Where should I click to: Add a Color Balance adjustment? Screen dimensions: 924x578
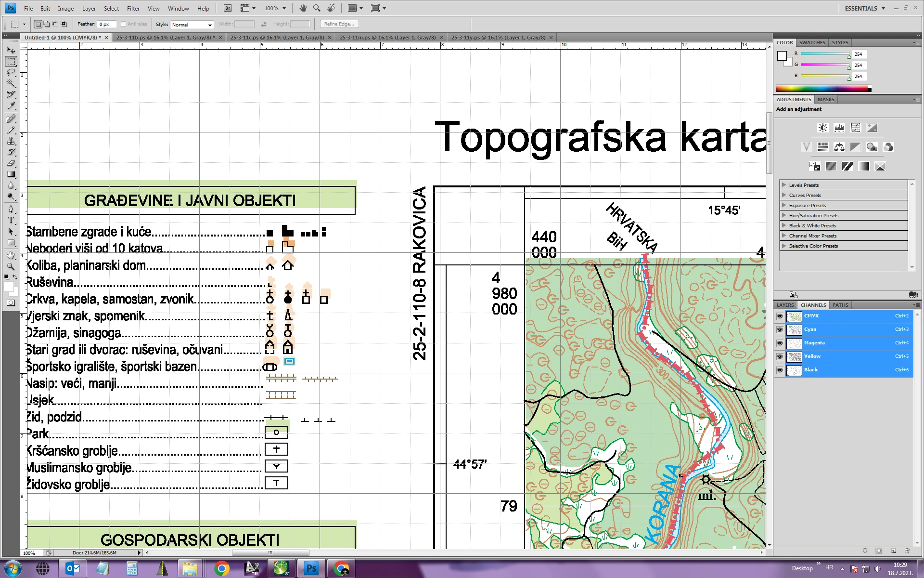coord(839,147)
